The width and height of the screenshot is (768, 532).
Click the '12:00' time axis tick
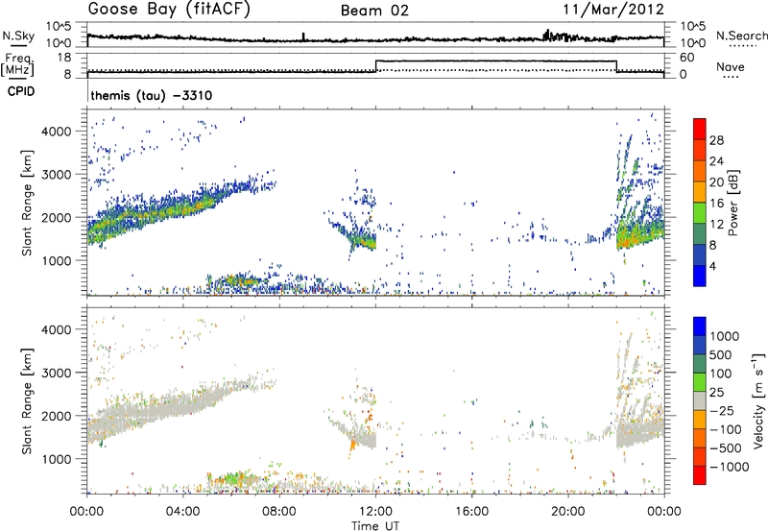(375, 511)
